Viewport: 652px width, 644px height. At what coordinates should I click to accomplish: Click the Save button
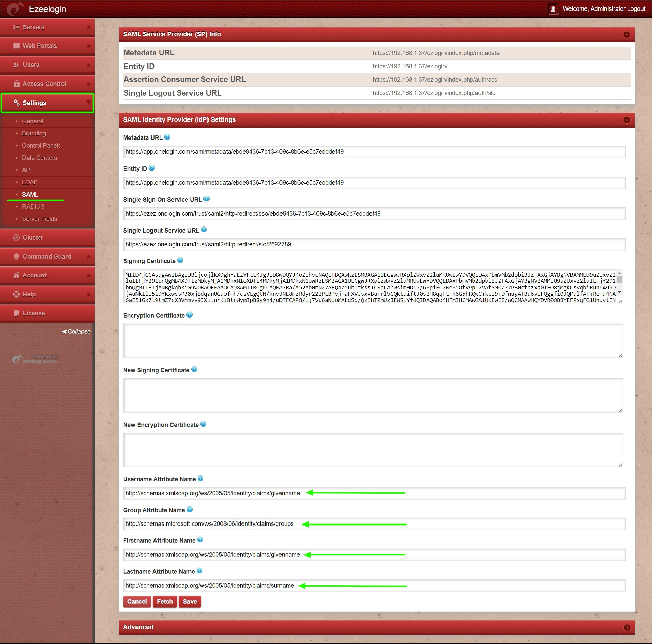190,602
